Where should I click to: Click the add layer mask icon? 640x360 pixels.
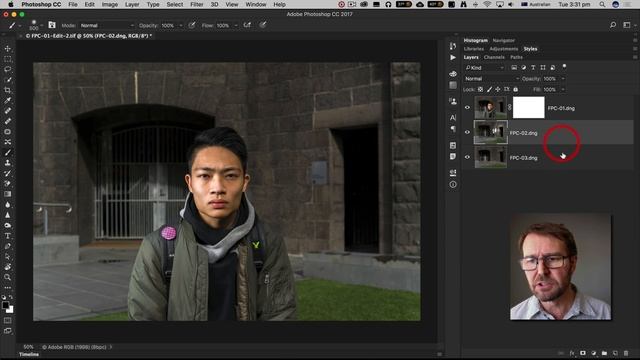point(583,353)
